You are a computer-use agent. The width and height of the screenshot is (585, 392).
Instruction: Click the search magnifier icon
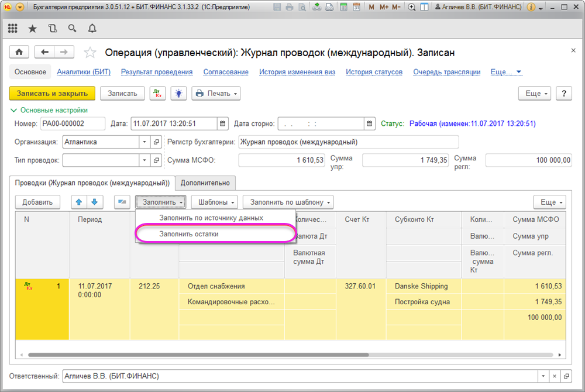click(x=73, y=29)
